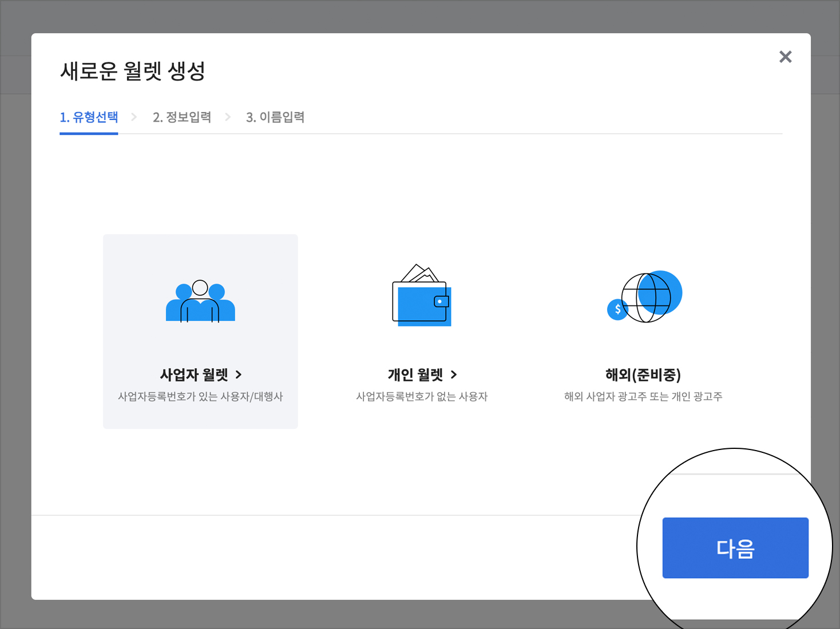The width and height of the screenshot is (840, 629).
Task: Click the chevron after the 유형선택 step
Action: click(134, 117)
